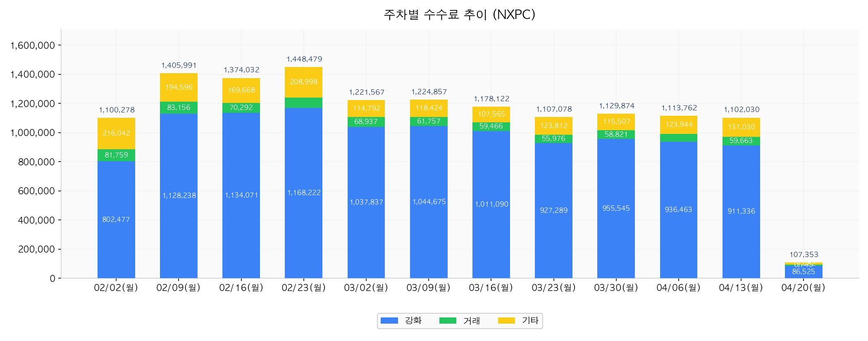
Task: Click the blue segment value 911,336
Action: [x=742, y=211]
